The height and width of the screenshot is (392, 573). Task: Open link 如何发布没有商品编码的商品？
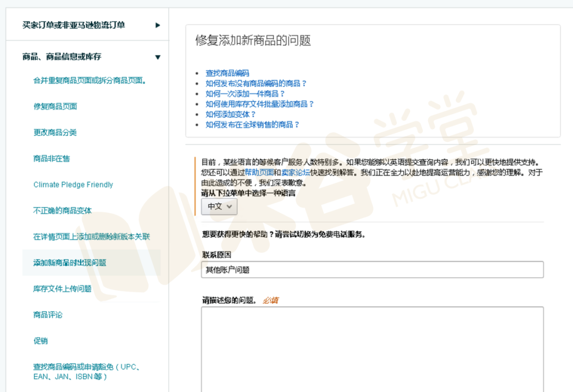[256, 83]
